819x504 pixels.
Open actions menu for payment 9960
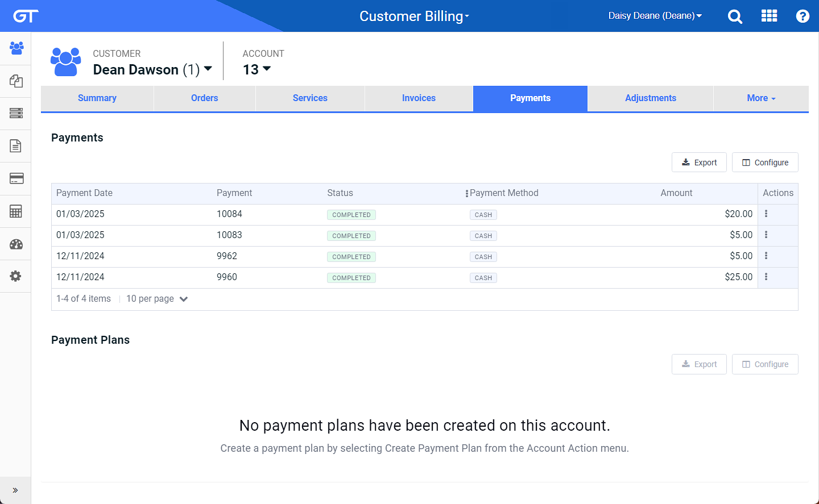click(766, 277)
